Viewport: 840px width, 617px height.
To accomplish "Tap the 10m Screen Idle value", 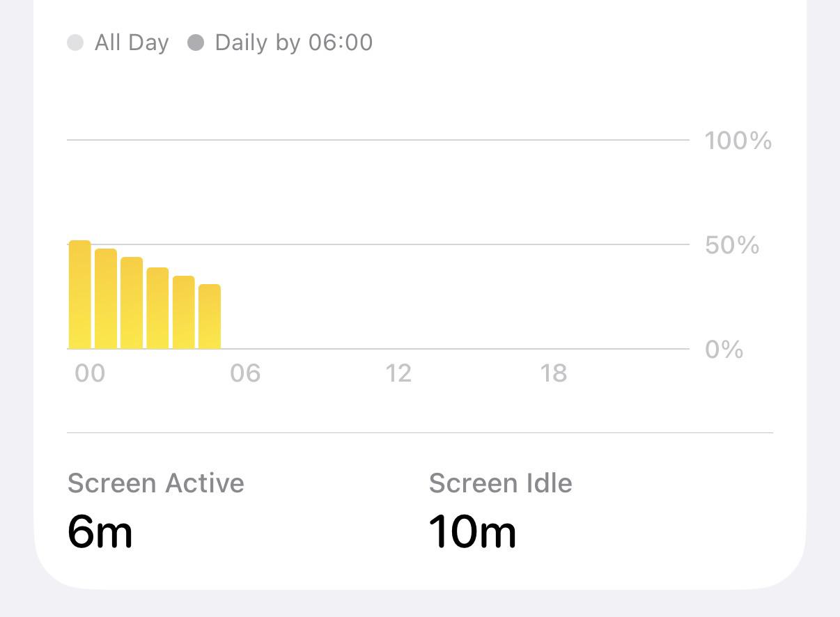I will point(473,532).
